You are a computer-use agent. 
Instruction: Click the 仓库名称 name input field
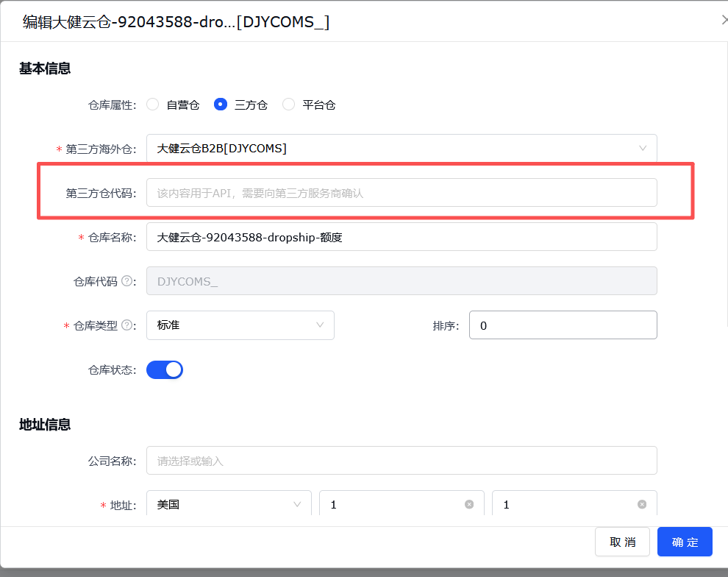pos(401,236)
